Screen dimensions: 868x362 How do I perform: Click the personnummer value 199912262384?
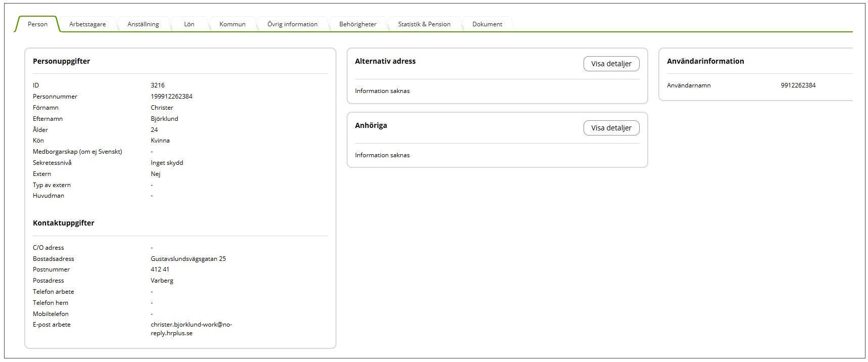coord(171,97)
